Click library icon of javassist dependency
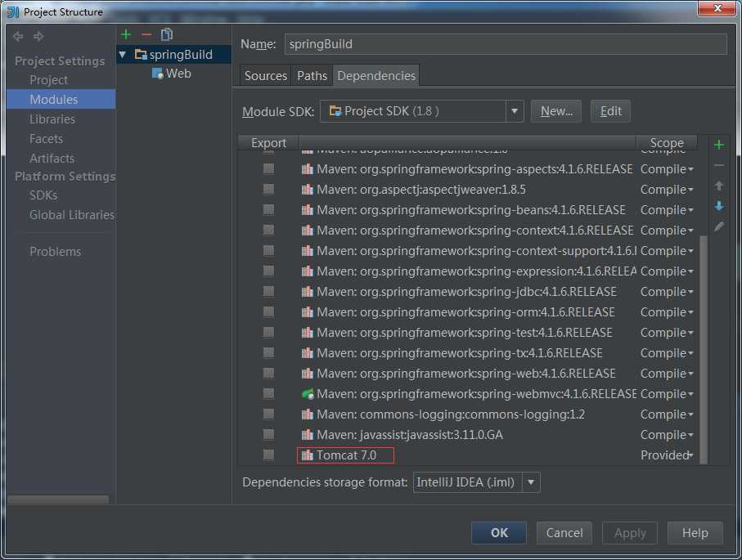The image size is (742, 560). coord(307,435)
